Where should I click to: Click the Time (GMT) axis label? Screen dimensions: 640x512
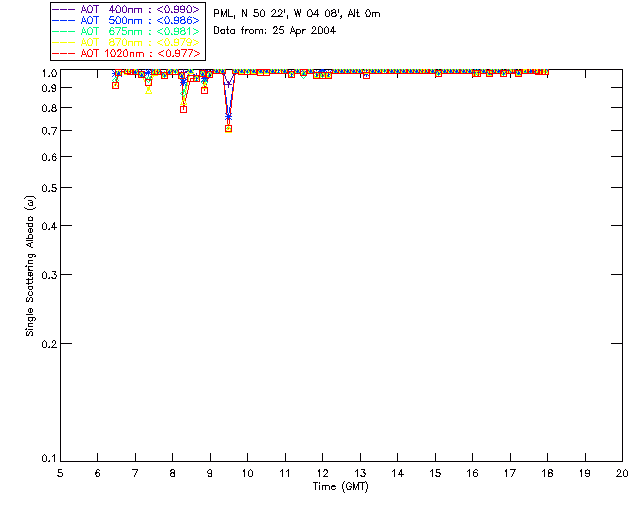click(340, 487)
